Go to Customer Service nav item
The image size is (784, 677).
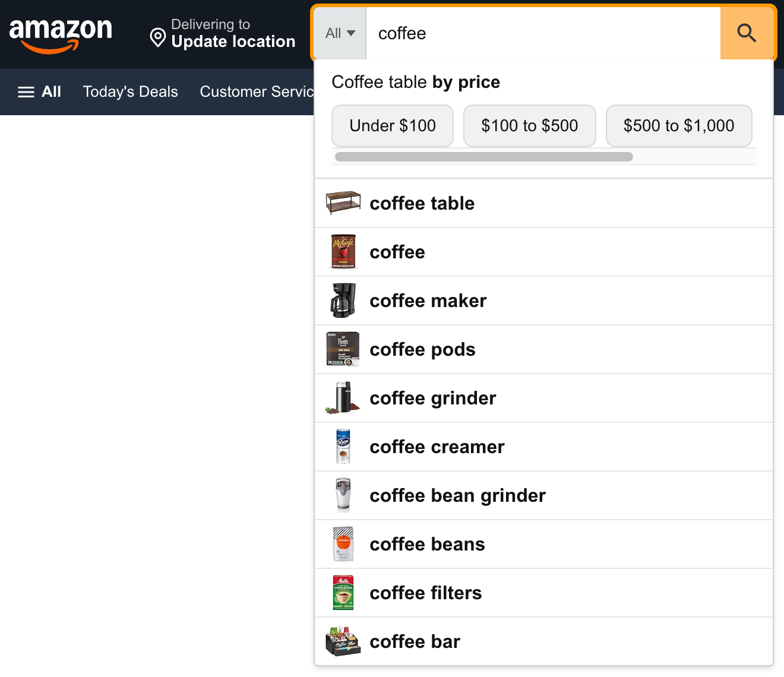(257, 91)
